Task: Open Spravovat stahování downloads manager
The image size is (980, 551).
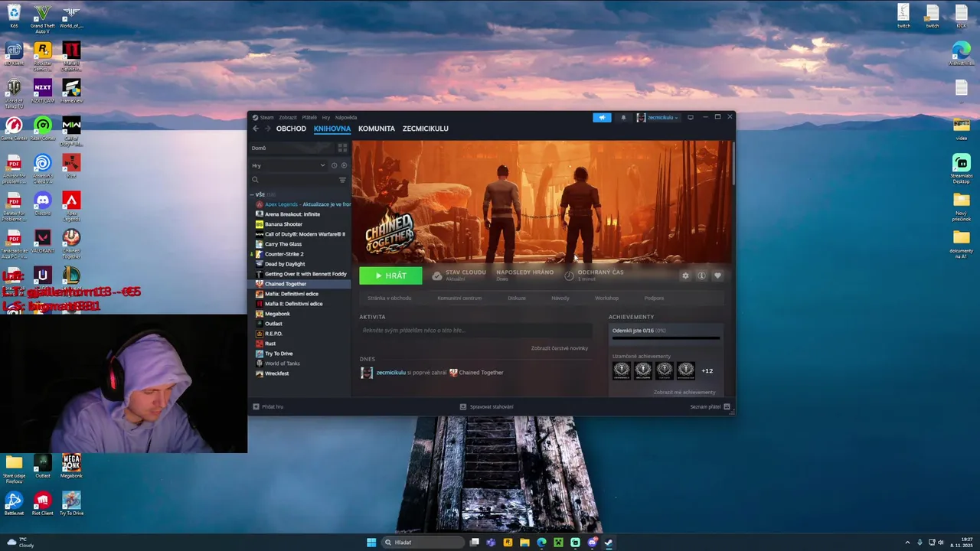Action: [486, 406]
